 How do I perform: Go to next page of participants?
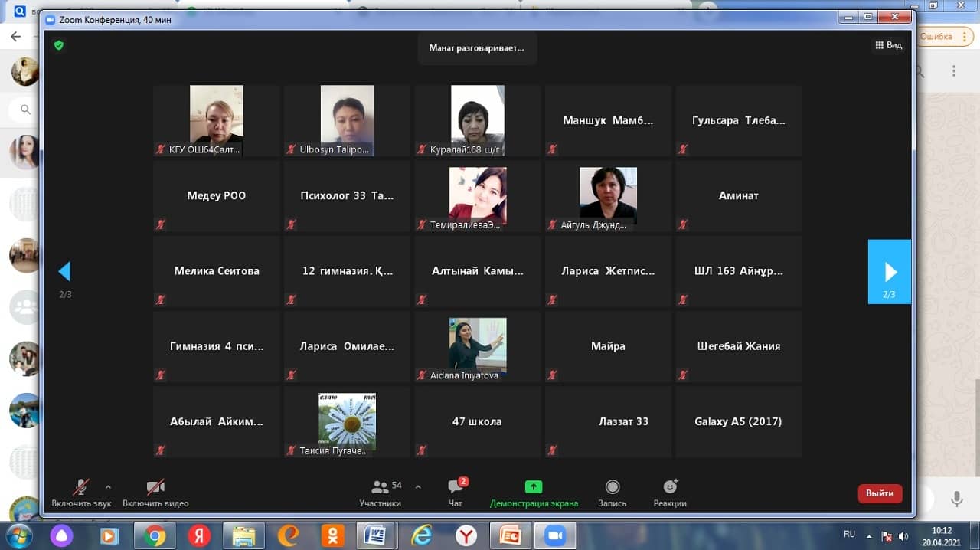(x=890, y=272)
